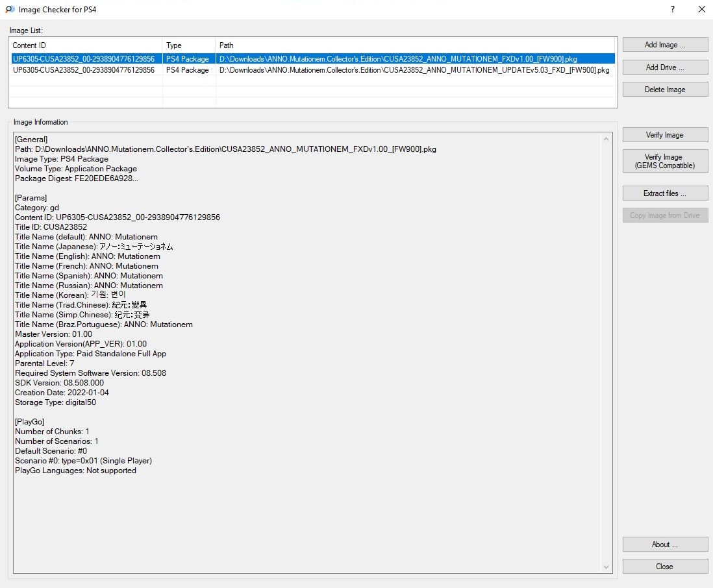Click the Title Name (Japanese) line
The image size is (713, 588).
(94, 247)
